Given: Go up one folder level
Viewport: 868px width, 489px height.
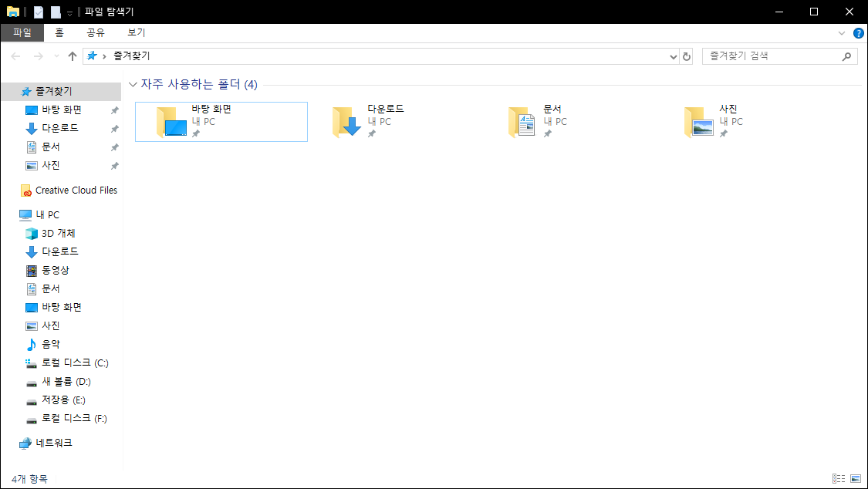Looking at the screenshot, I should coord(72,56).
